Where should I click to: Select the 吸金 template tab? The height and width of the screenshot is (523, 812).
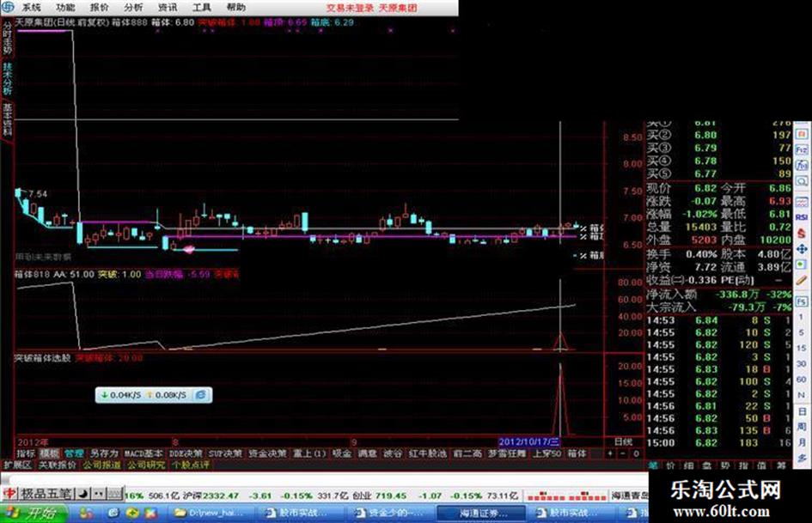pyautogui.click(x=342, y=453)
